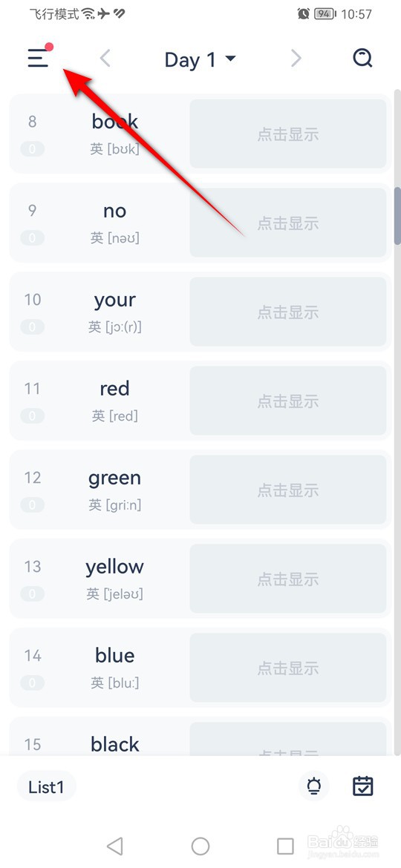Tap Android recent apps square
401x868 pixels.
tap(285, 846)
